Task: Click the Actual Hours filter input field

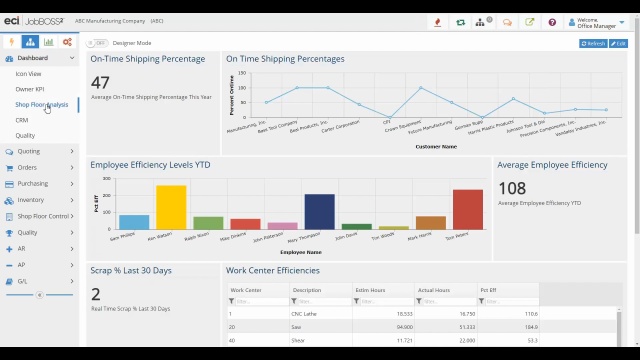Action: (449, 301)
